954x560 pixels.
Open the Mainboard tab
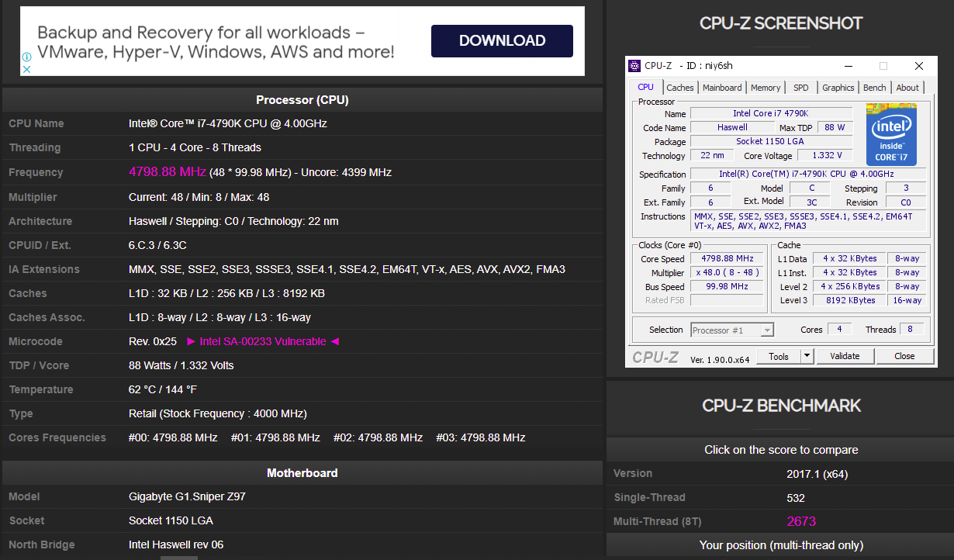point(722,88)
